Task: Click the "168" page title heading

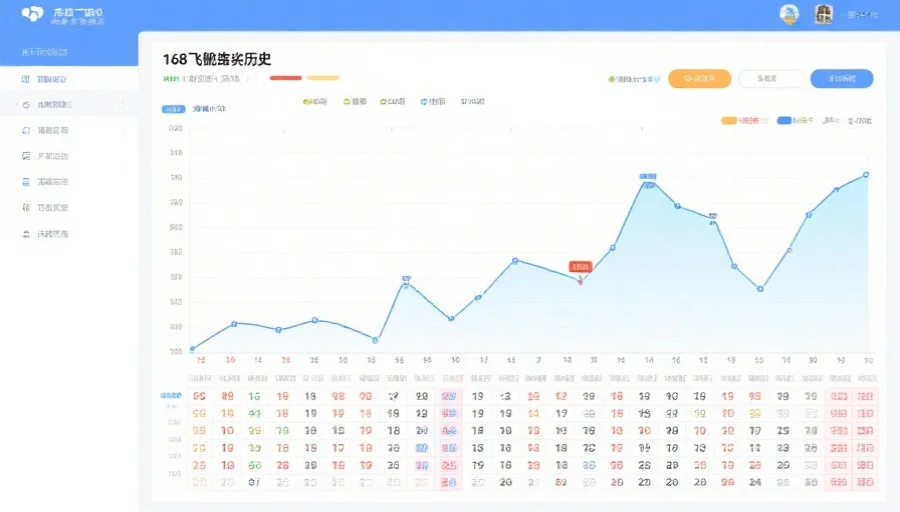Action: (216, 59)
